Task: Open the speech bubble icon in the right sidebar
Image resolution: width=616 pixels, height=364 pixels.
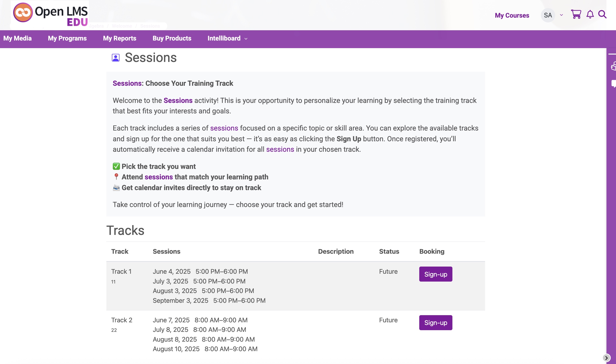Action: click(x=613, y=84)
